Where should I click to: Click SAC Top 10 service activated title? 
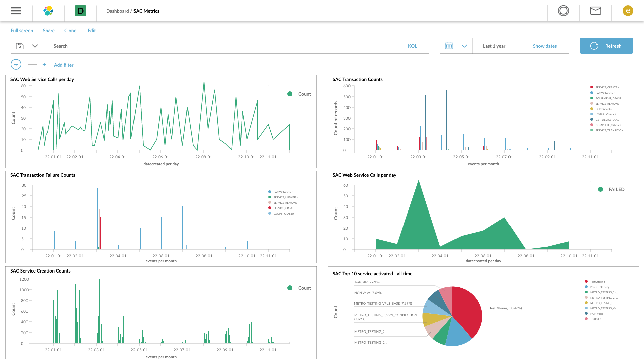click(x=372, y=274)
